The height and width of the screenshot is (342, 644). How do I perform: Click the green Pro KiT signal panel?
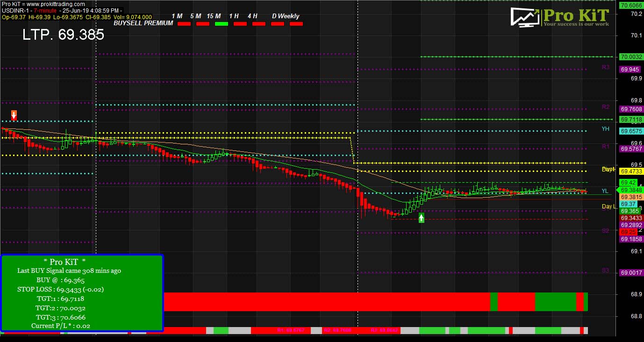coord(83,292)
